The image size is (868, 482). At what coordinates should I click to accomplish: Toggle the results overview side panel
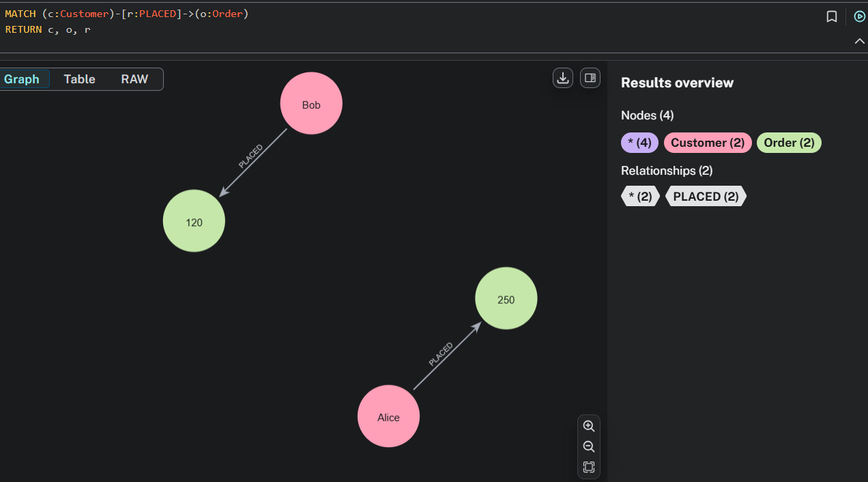(x=590, y=79)
